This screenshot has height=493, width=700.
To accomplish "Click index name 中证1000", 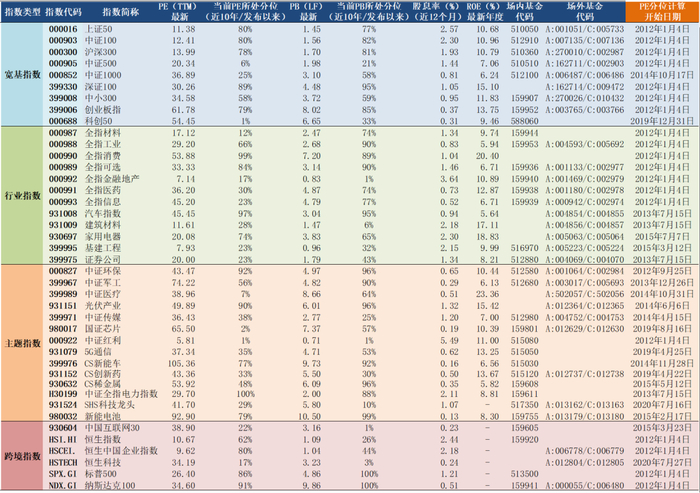I will pyautogui.click(x=103, y=75).
